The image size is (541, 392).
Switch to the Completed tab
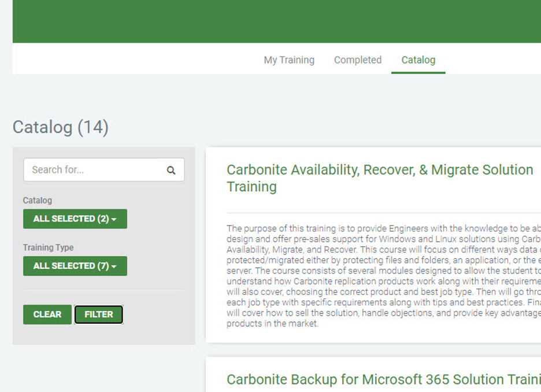(358, 60)
